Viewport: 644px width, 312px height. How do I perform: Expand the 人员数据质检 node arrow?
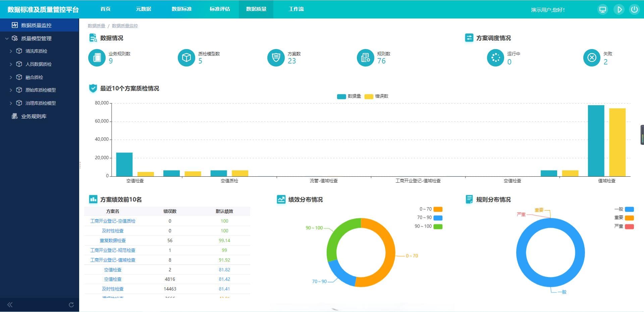(x=11, y=64)
